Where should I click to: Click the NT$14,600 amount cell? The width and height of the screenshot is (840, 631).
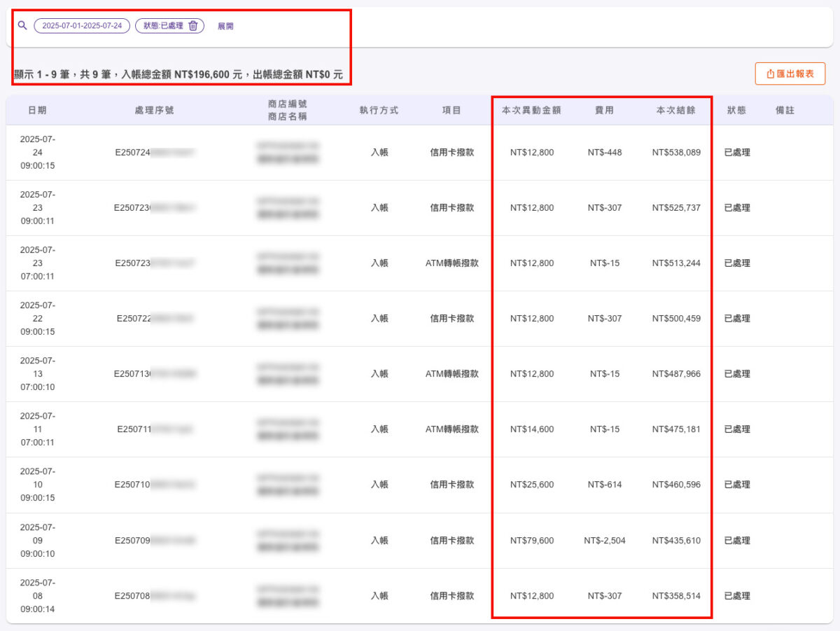click(531, 429)
